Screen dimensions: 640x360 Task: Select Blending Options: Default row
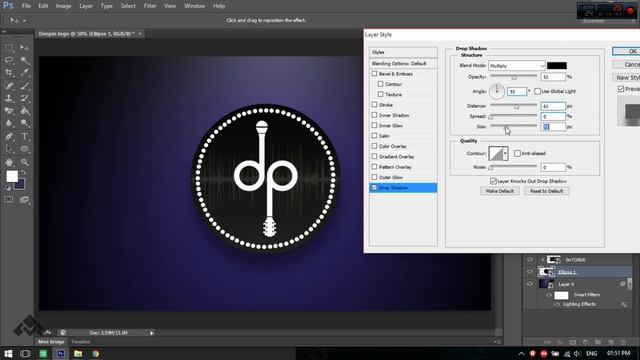click(x=403, y=64)
